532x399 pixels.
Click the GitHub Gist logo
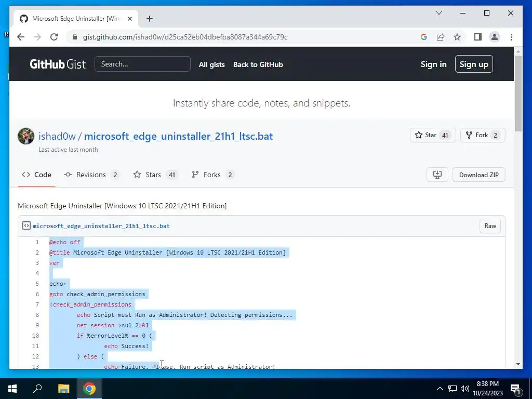(x=58, y=64)
